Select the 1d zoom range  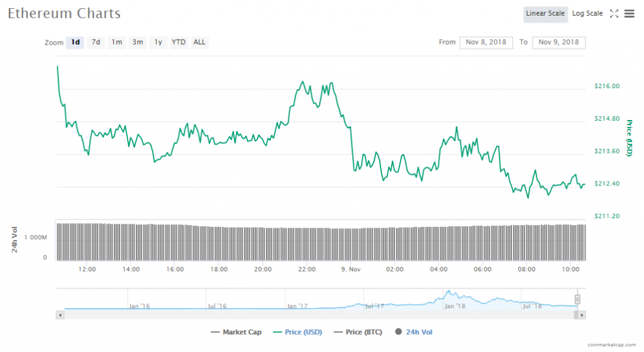point(75,43)
